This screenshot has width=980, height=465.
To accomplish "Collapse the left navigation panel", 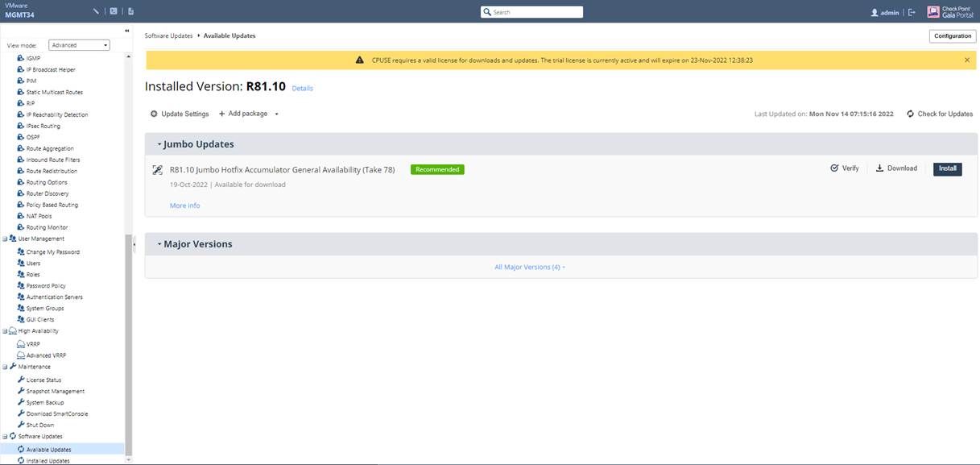I will (x=126, y=31).
